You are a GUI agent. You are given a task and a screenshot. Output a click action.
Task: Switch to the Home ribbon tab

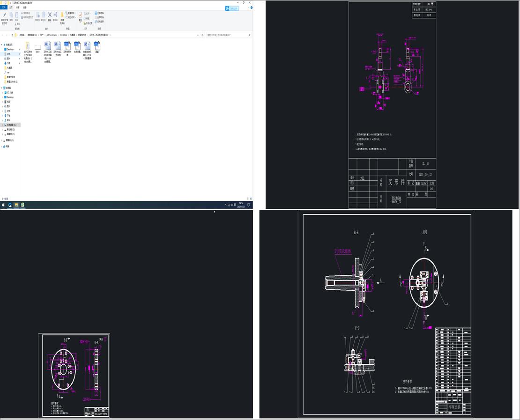click(11, 7)
